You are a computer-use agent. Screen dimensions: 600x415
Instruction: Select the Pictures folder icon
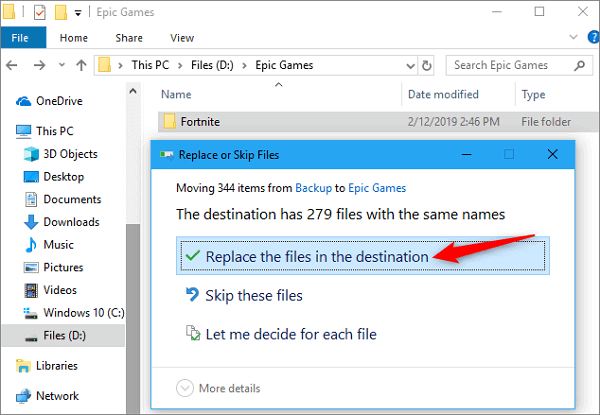[x=29, y=268]
